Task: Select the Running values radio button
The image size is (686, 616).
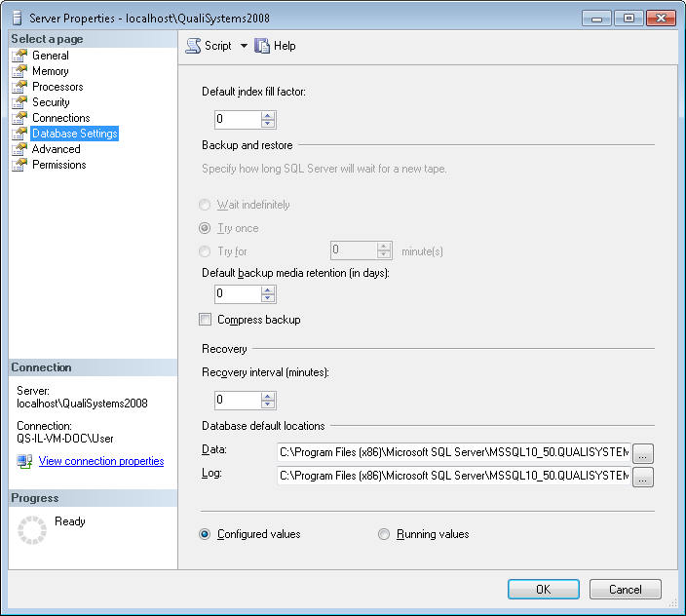Action: coord(384,534)
